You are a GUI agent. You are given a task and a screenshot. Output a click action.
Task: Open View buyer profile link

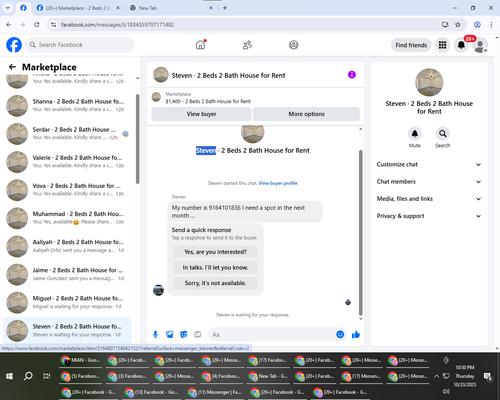click(x=278, y=183)
